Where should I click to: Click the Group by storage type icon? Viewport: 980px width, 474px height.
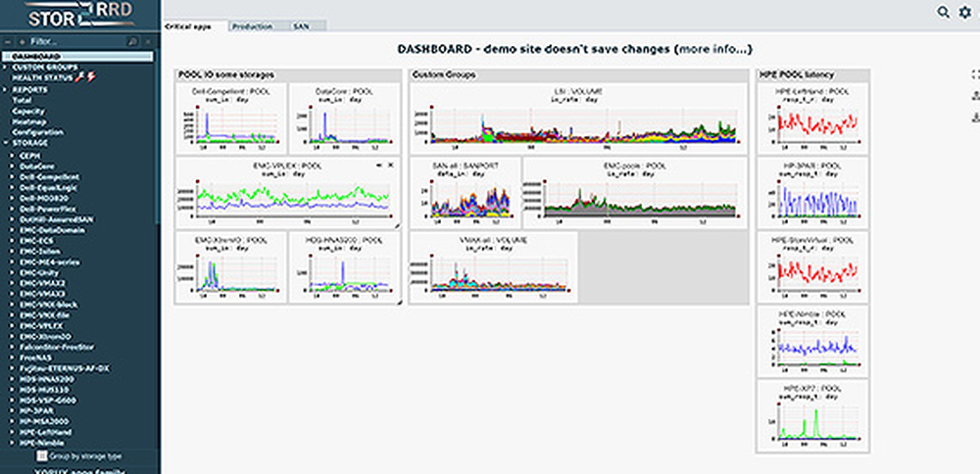coord(42,456)
